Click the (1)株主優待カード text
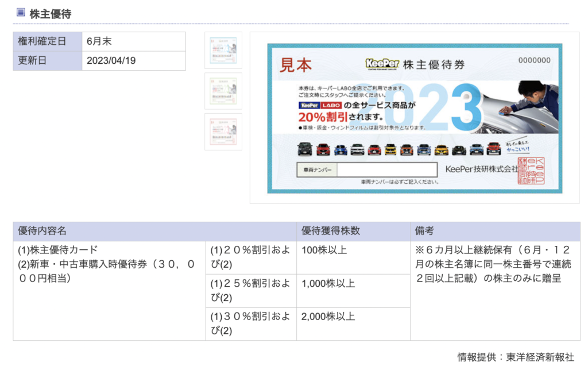Image resolution: width=588 pixels, height=370 pixels. click(x=58, y=250)
